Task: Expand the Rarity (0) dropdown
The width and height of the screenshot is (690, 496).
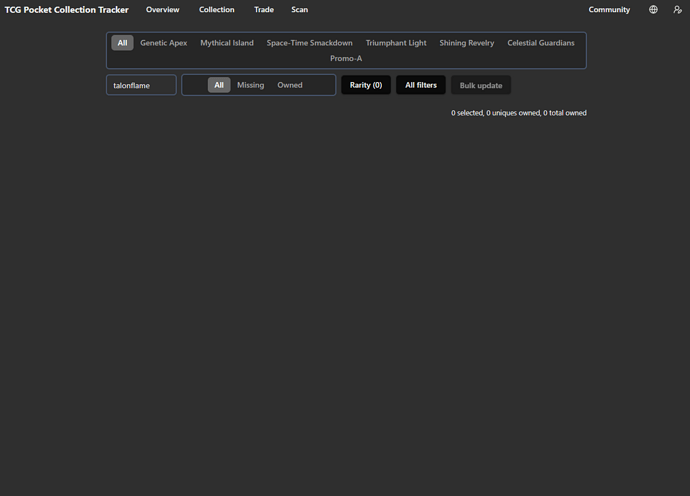Action: point(366,85)
